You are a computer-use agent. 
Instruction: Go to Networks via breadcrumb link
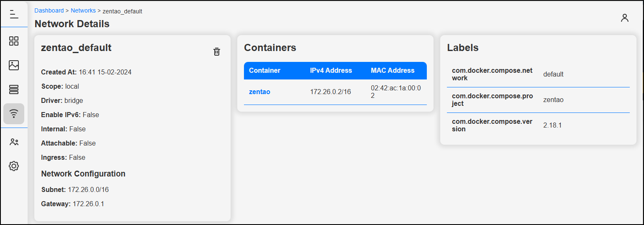click(83, 10)
